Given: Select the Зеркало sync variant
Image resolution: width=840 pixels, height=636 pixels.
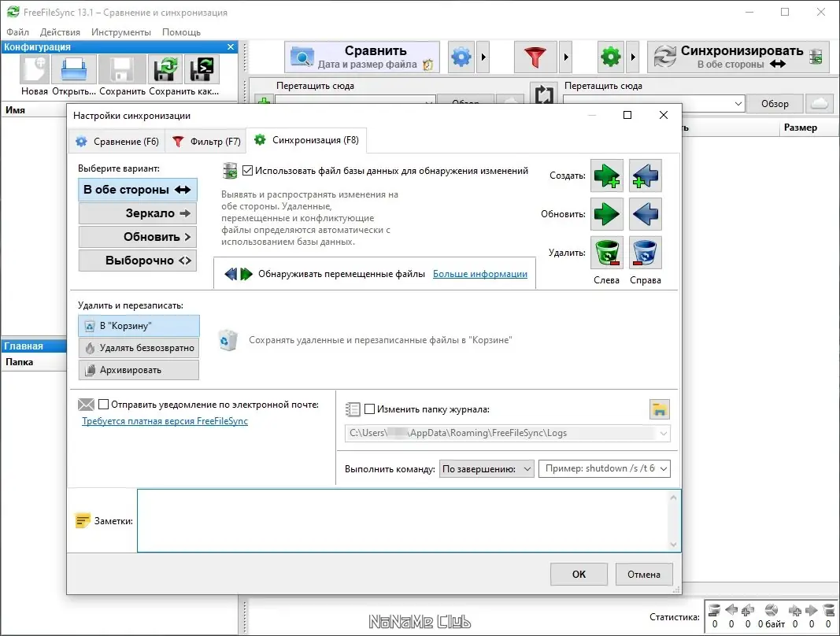Looking at the screenshot, I should pos(138,213).
